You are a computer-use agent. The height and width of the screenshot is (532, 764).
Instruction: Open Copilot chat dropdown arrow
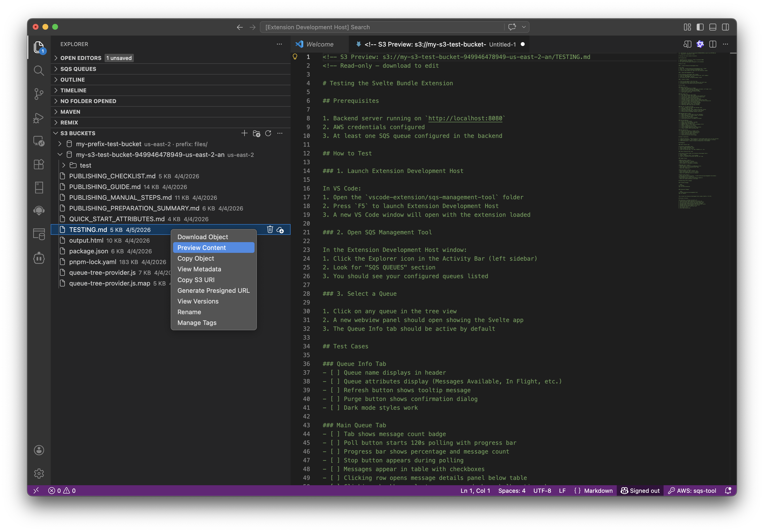[524, 27]
